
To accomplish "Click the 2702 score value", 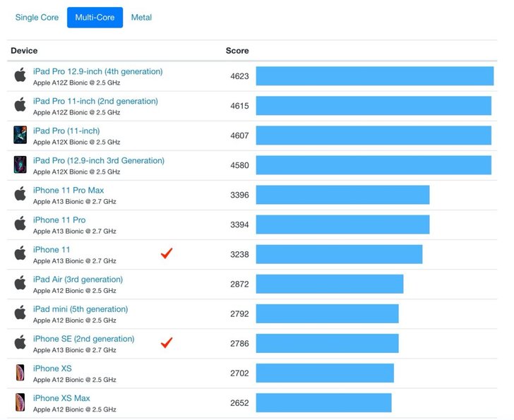I will tap(239, 373).
